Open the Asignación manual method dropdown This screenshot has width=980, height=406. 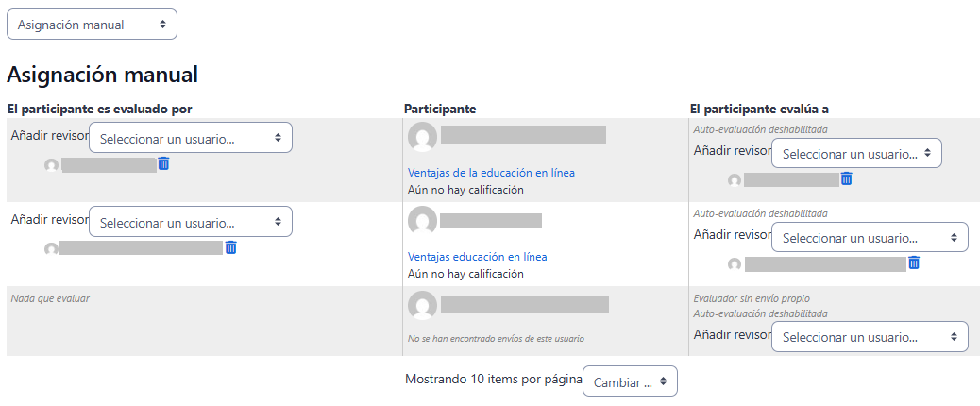point(92,25)
